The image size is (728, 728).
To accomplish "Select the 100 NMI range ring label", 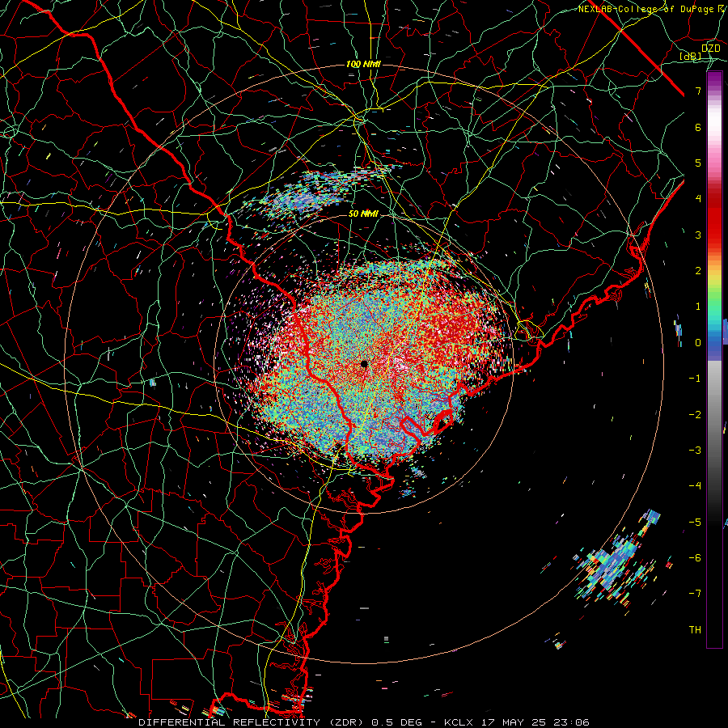I will (x=363, y=64).
